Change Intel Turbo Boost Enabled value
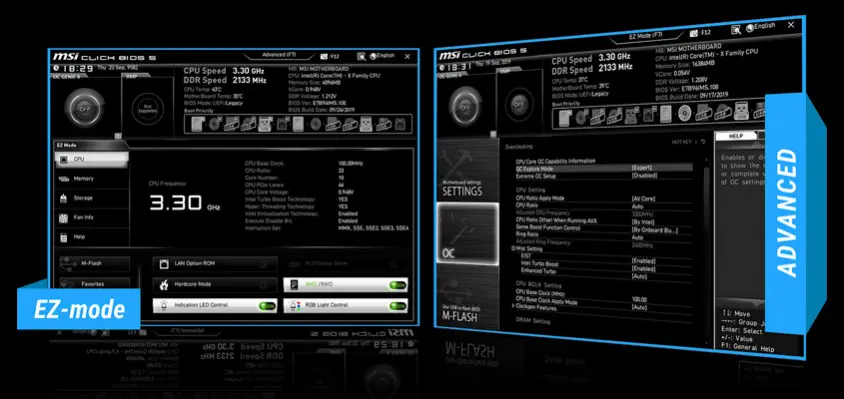Viewport: 844px width, 399px height. [x=644, y=268]
